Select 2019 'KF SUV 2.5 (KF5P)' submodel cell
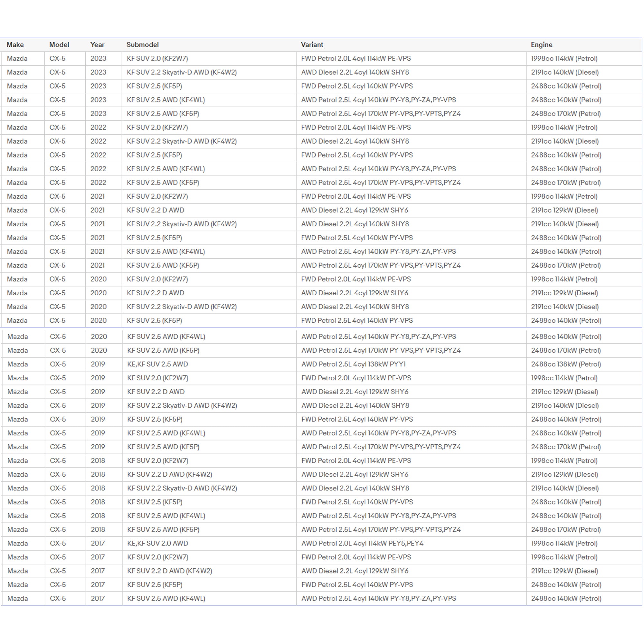Viewport: 644px width, 644px height. coord(155,419)
